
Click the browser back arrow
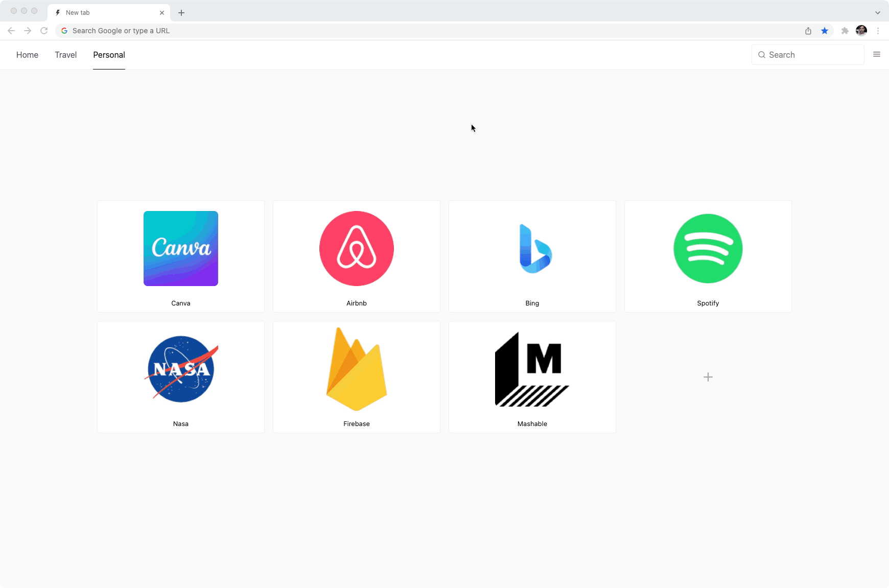coord(11,31)
